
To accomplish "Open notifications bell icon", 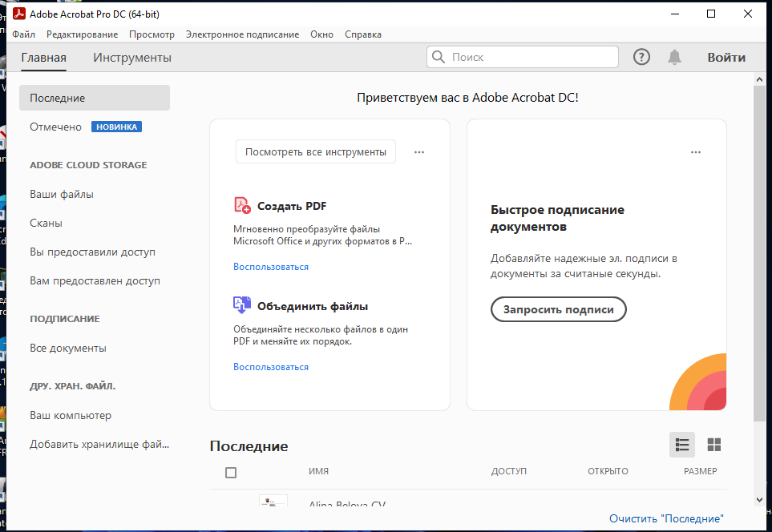I will 674,57.
